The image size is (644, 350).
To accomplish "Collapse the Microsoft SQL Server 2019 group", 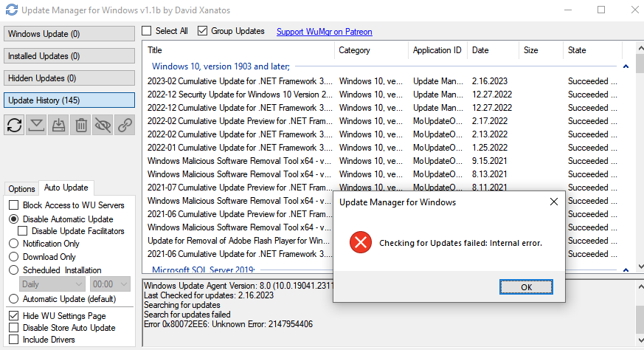I will point(626,270).
